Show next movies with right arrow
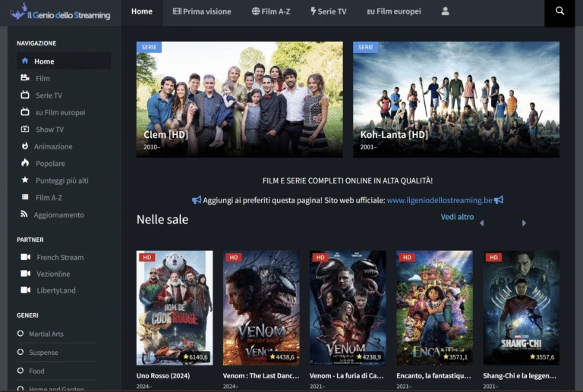 pyautogui.click(x=524, y=223)
